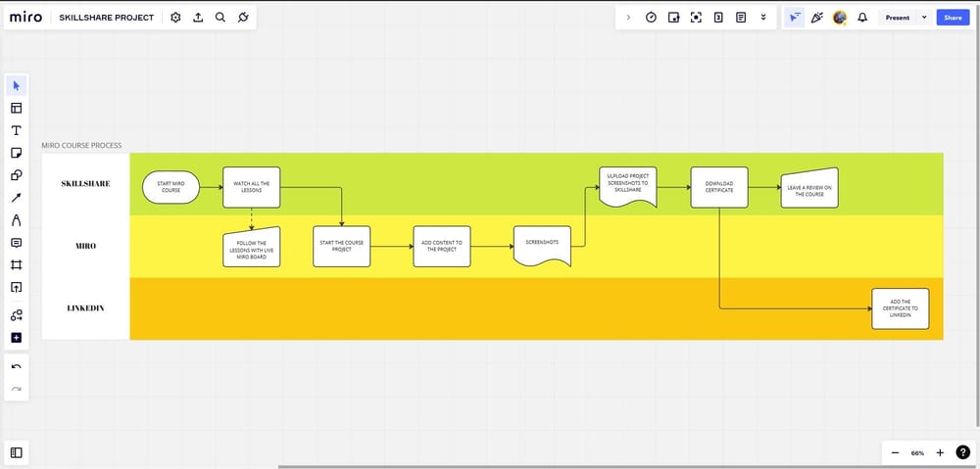Click the Present button
The width and height of the screenshot is (980, 469).
(898, 18)
